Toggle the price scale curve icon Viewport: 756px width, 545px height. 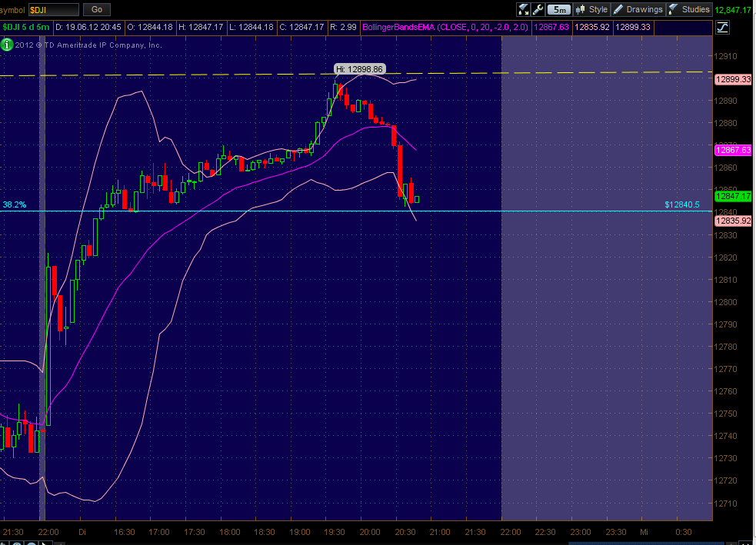click(x=722, y=28)
